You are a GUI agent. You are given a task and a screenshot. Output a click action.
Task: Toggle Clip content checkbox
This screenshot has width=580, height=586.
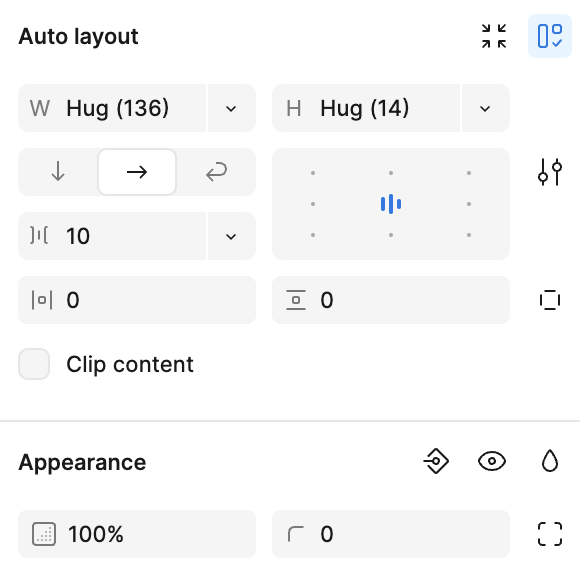click(34, 364)
